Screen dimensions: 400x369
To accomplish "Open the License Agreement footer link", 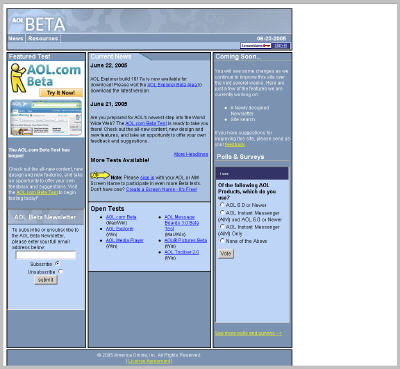I will tap(149, 361).
